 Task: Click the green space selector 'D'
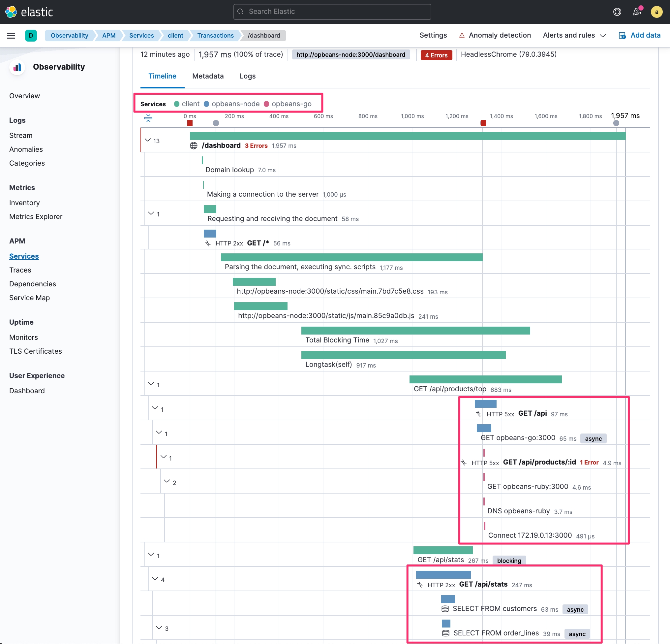[31, 36]
